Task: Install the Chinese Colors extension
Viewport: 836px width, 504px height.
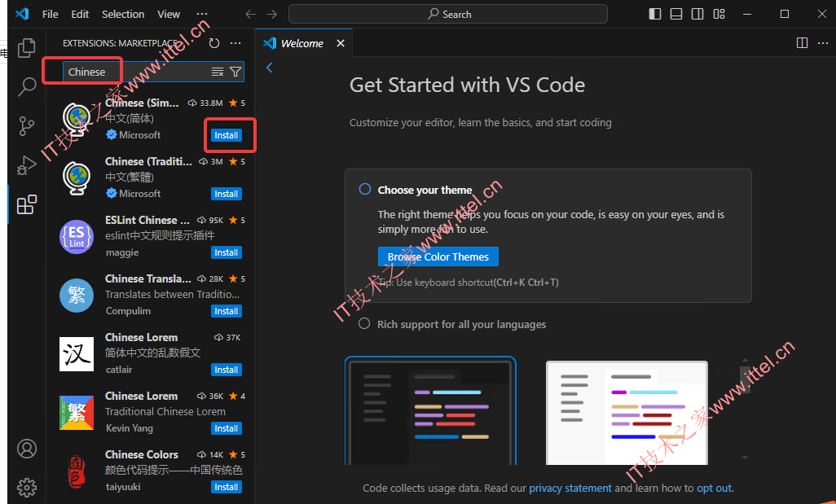Action: (226, 487)
